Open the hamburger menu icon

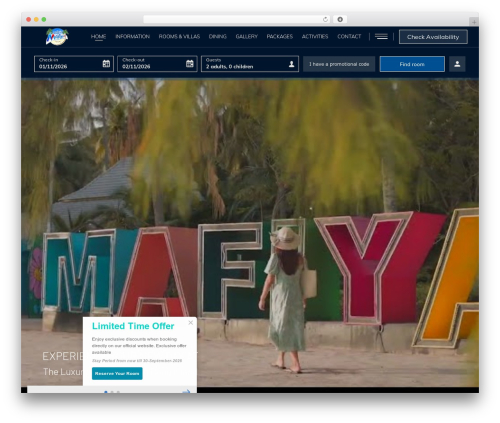(x=381, y=36)
